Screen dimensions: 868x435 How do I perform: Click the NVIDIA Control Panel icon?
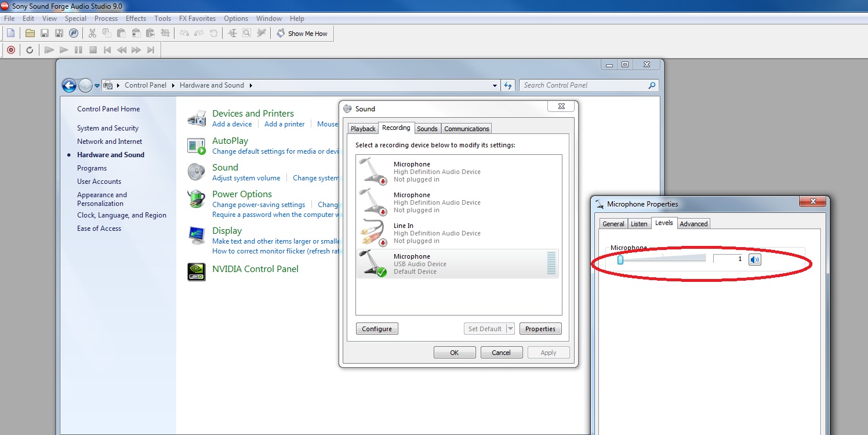click(x=197, y=271)
